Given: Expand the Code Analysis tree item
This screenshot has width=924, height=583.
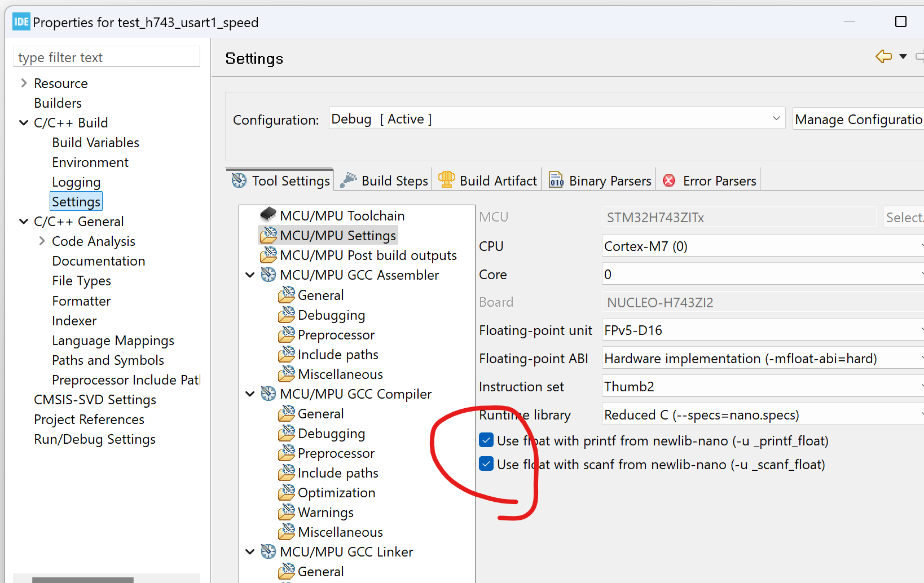Looking at the screenshot, I should click(x=42, y=241).
